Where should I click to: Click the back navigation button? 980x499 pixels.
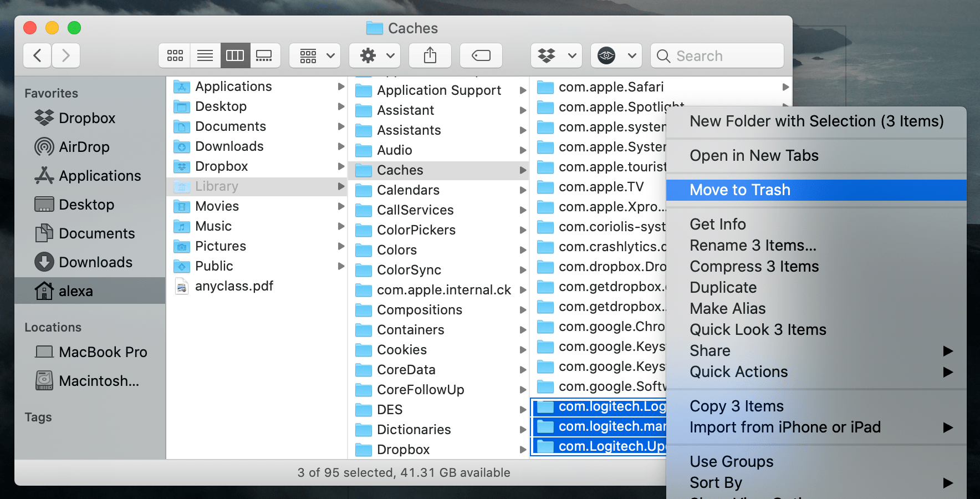37,55
